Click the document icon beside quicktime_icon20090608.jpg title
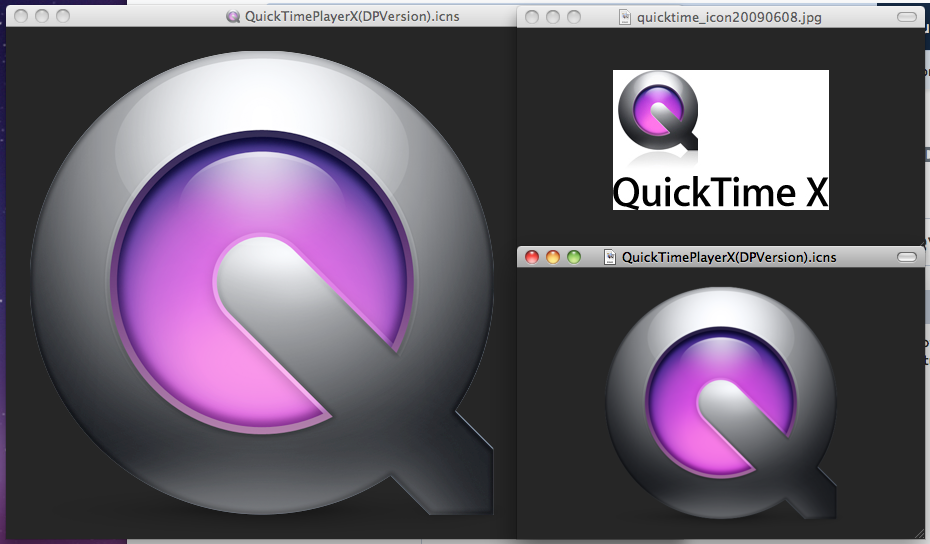 (625, 17)
